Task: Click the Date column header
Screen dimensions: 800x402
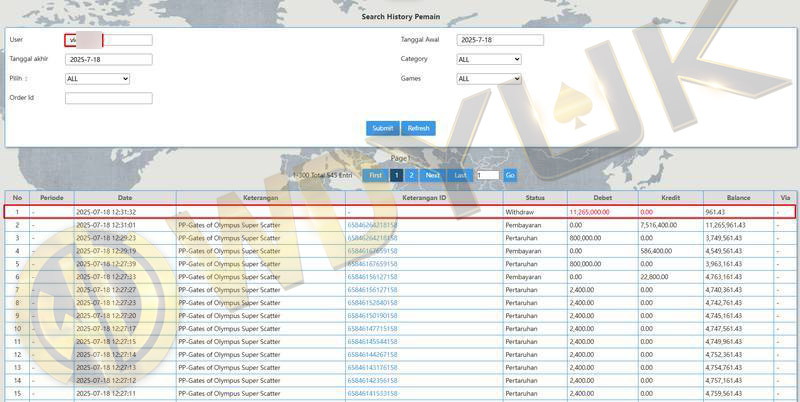Action: pyautogui.click(x=125, y=197)
